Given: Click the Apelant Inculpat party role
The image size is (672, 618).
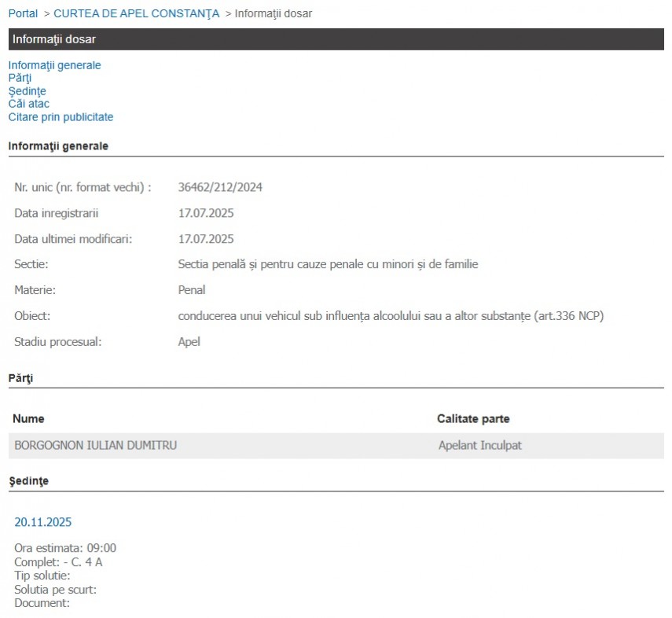Looking at the screenshot, I should (x=480, y=446).
